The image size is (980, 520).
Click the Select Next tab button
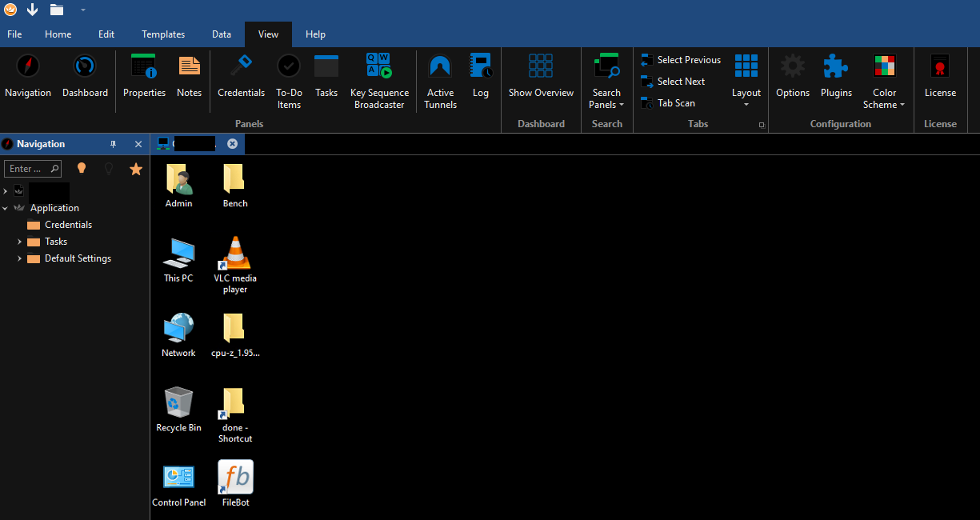pyautogui.click(x=673, y=82)
